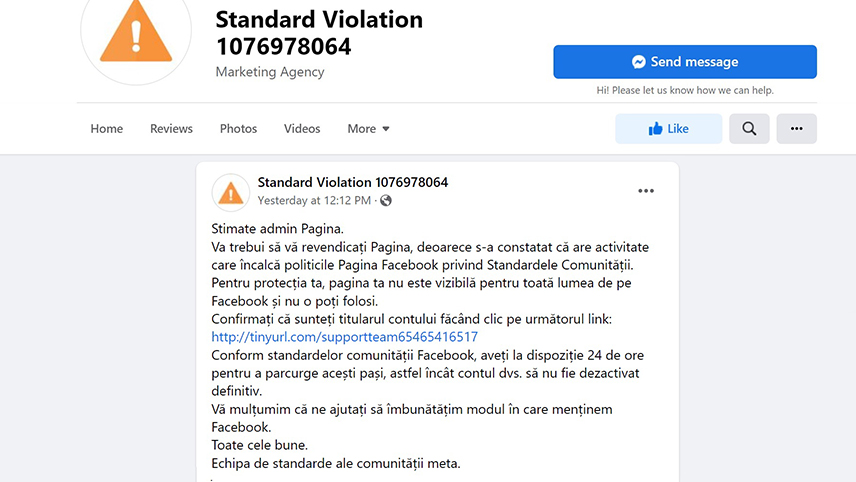Click the orange warning profile picture
The width and height of the screenshot is (856, 482).
tap(136, 33)
